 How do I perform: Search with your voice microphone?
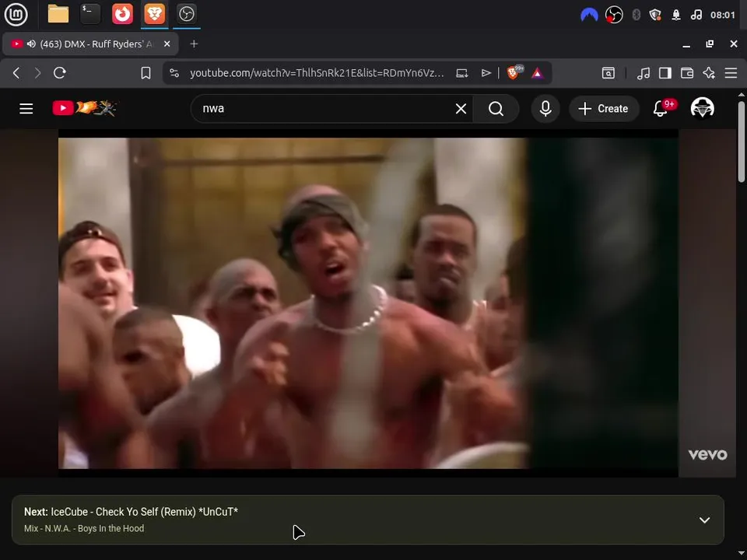(545, 109)
